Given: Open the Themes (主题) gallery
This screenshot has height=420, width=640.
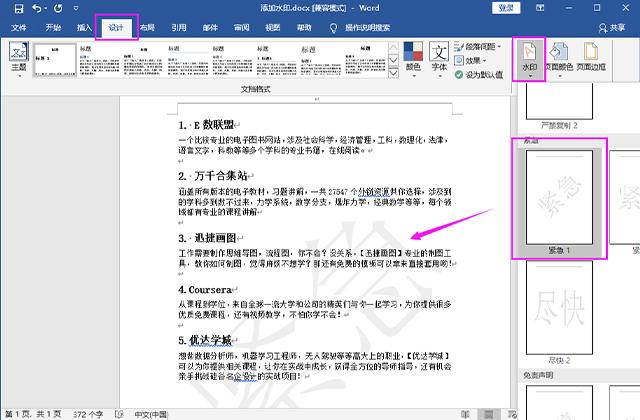Looking at the screenshot, I should [19, 62].
